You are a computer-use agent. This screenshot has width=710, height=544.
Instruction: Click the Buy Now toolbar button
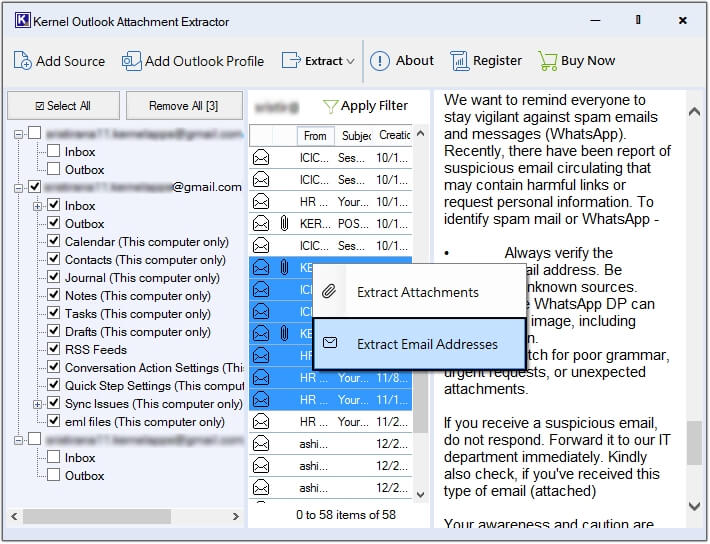pyautogui.click(x=577, y=61)
